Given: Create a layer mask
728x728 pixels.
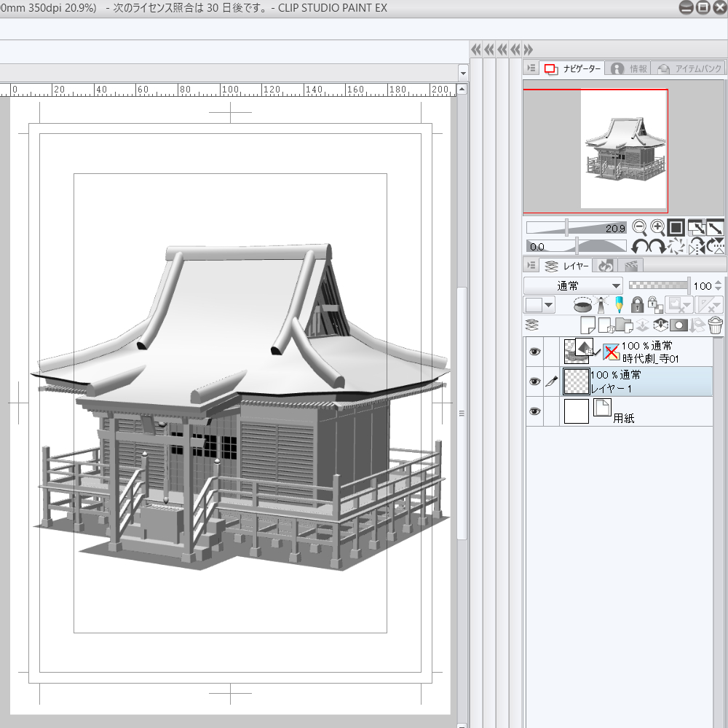Looking at the screenshot, I should pyautogui.click(x=679, y=325).
